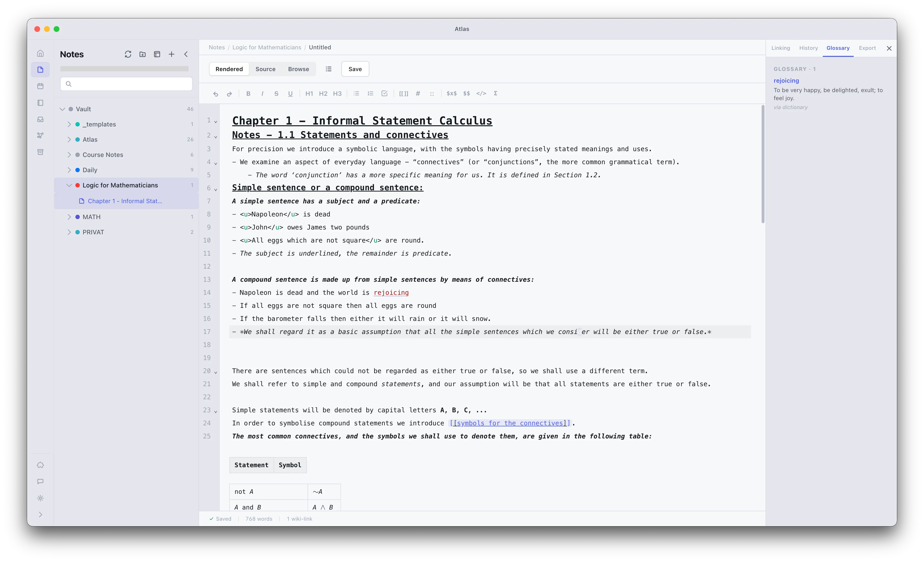This screenshot has width=924, height=562.
Task: Toggle bold formatting
Action: coord(248,94)
